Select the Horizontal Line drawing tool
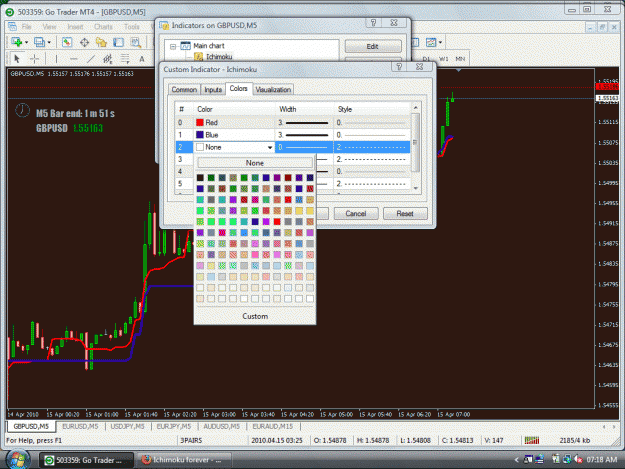Image resolution: width=625 pixels, height=469 pixels. tap(73, 59)
